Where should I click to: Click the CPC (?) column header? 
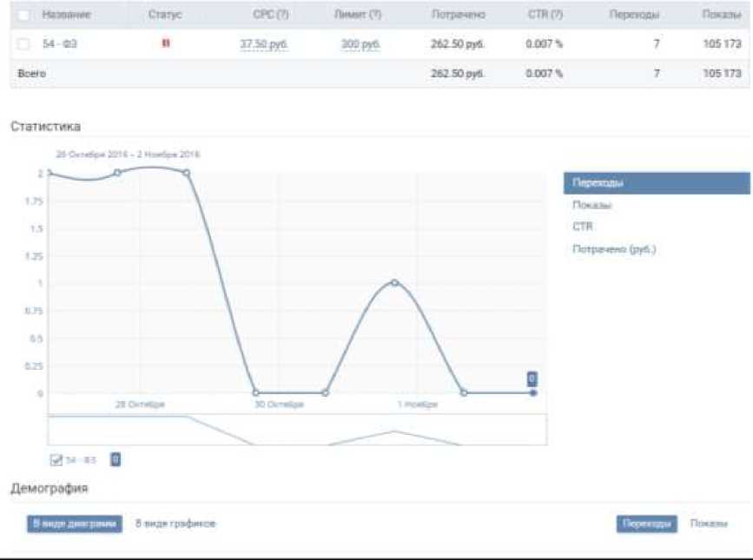[x=271, y=15]
